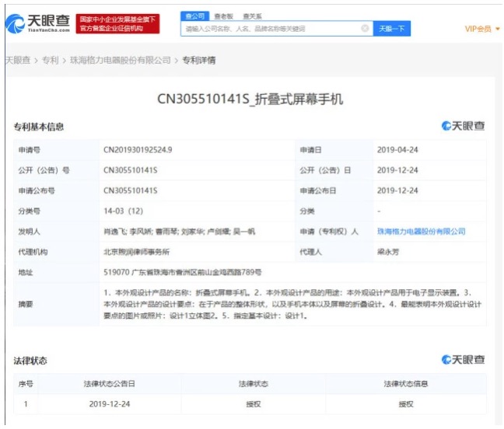The width and height of the screenshot is (504, 429).
Task: Click the 法律状态 section heading
Action: 30,361
